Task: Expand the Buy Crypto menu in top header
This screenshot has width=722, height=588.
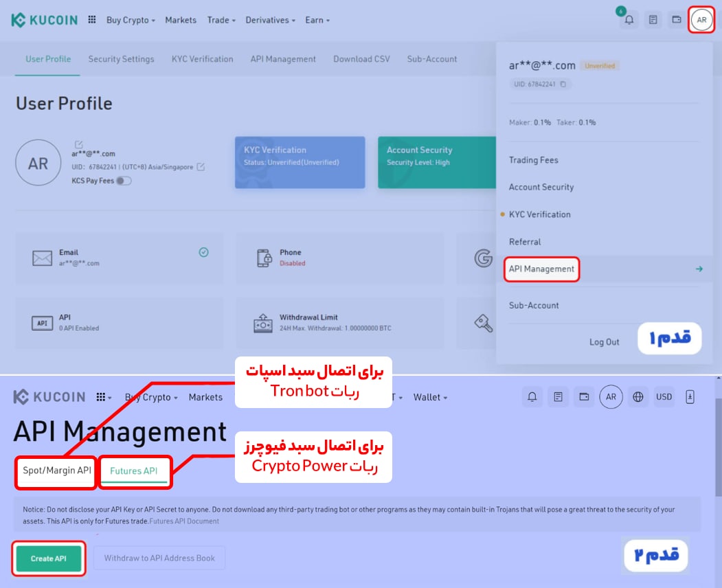Action: point(131,20)
